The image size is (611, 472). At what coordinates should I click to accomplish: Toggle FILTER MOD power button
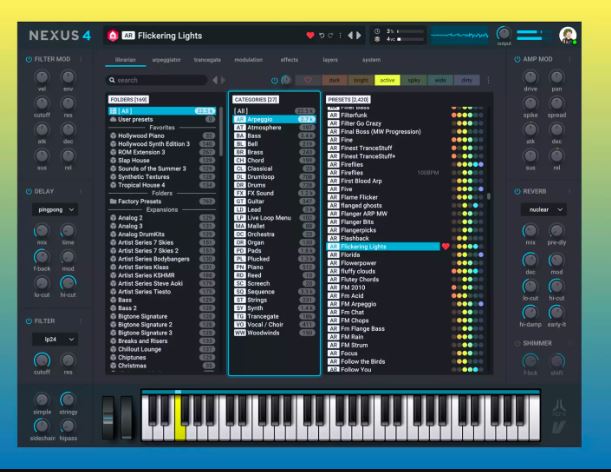(28, 59)
